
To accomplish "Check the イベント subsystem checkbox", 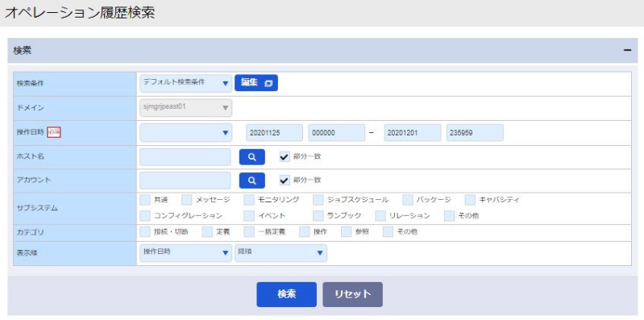I will [249, 216].
